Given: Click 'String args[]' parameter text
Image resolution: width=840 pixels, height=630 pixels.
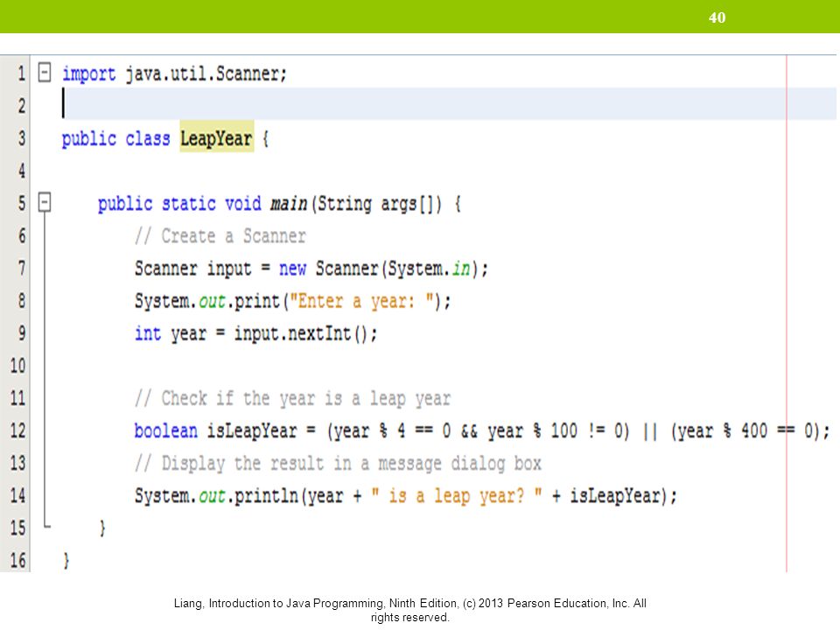Looking at the screenshot, I should tap(378, 204).
